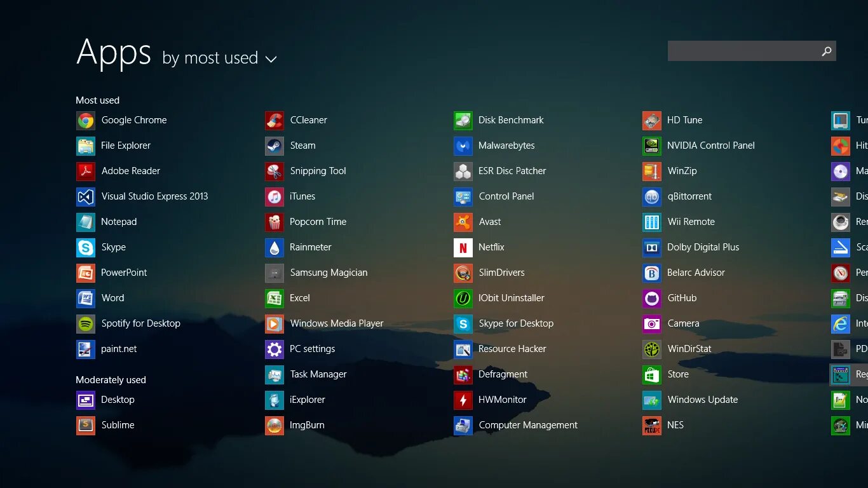Launch Visual Studio Express 2013 icon
The width and height of the screenshot is (868, 488).
point(86,196)
